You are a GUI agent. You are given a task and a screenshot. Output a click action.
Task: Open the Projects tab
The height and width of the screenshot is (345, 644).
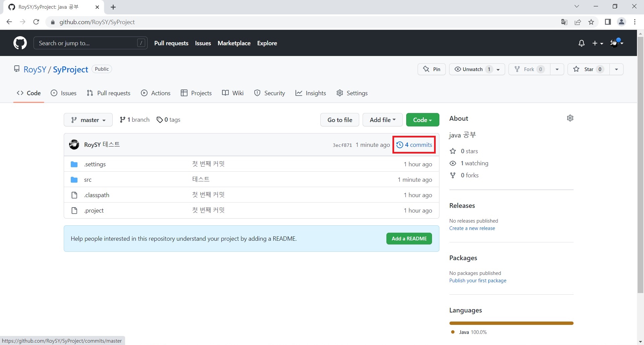[x=196, y=93]
